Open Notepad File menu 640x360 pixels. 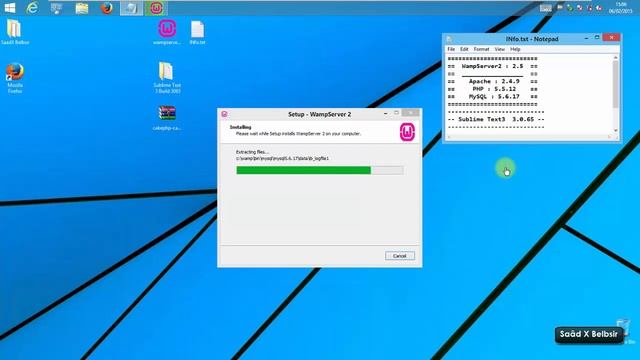(x=451, y=49)
